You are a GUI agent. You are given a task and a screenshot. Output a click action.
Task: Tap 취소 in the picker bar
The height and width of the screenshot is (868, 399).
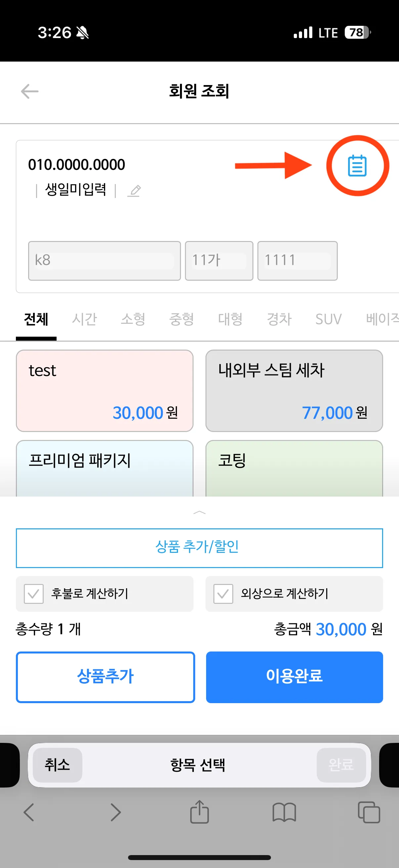tap(57, 765)
